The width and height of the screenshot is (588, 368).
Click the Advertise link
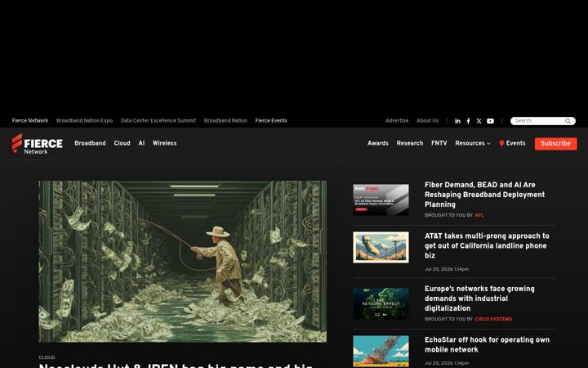click(x=397, y=120)
